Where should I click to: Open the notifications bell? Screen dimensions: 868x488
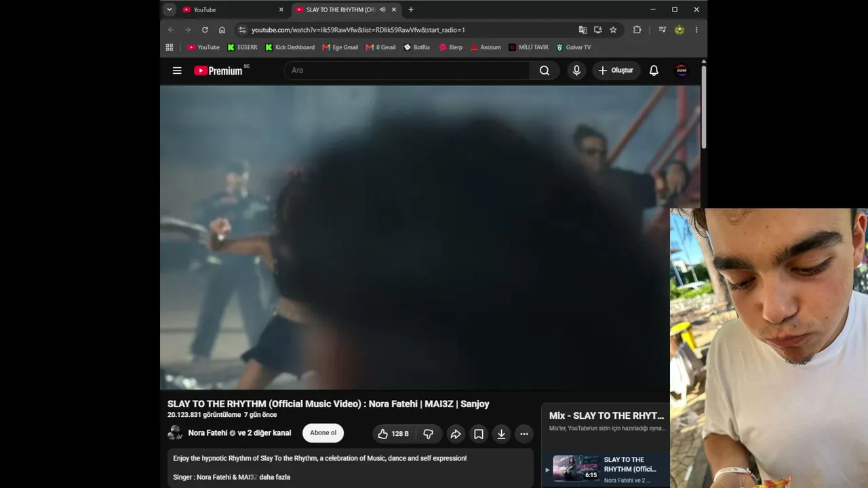[x=654, y=70]
